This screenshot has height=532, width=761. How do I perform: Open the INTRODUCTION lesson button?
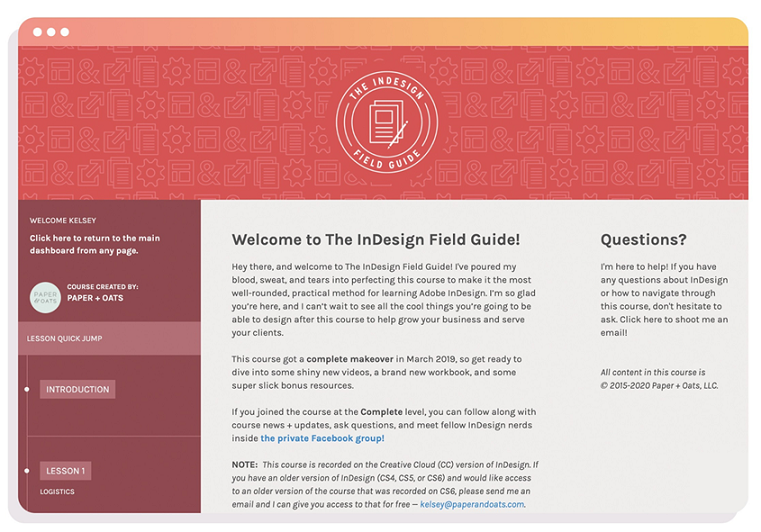pos(78,389)
